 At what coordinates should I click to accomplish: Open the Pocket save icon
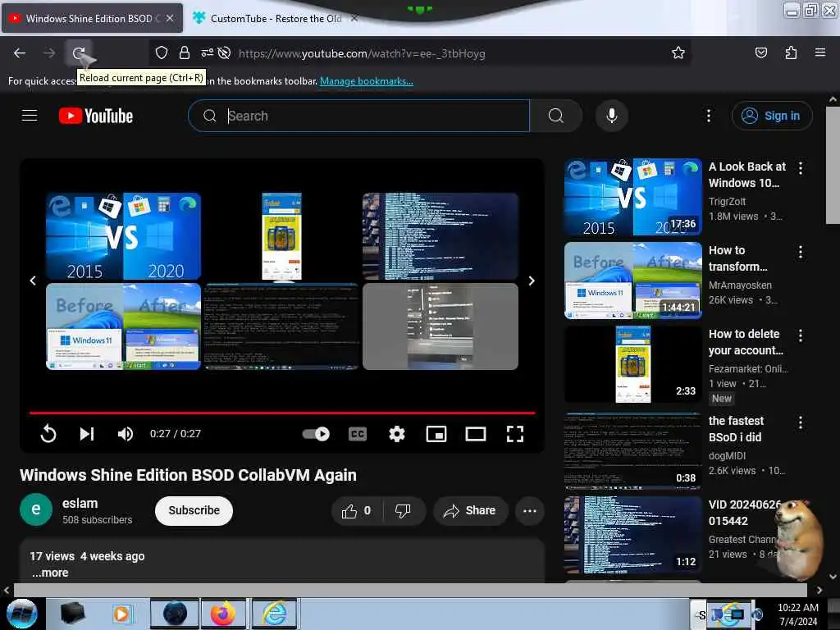(760, 52)
